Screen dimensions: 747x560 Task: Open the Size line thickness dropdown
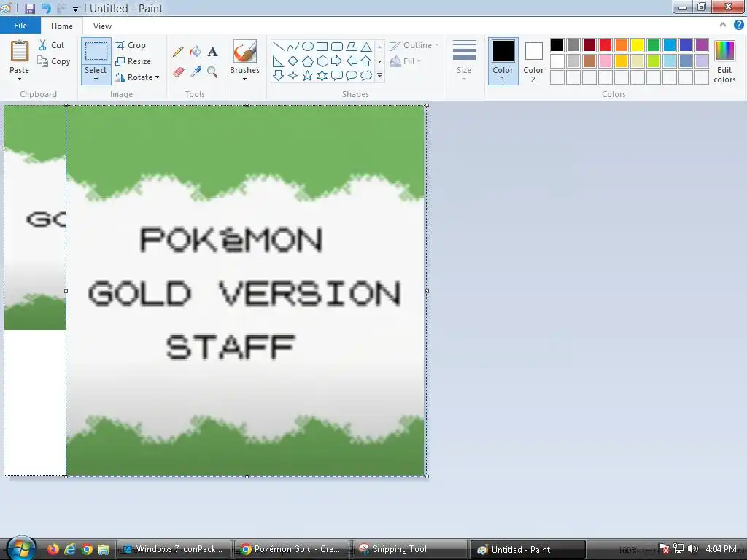tap(464, 61)
